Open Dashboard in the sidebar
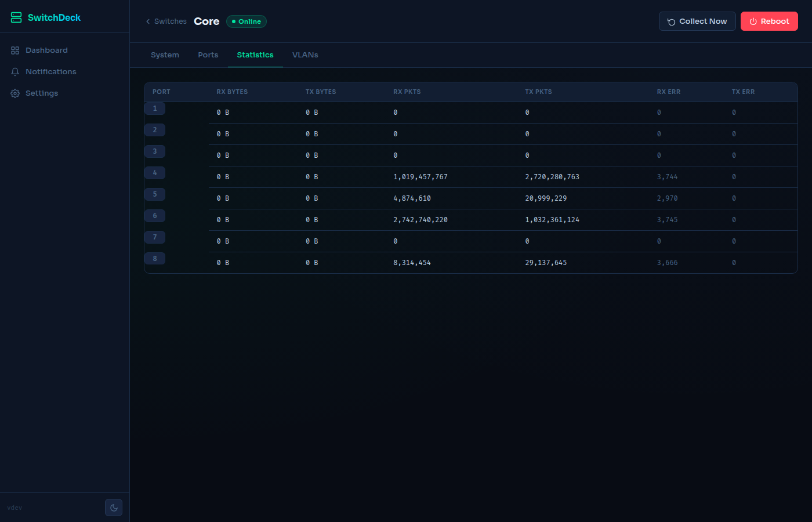Image resolution: width=812 pixels, height=522 pixels. click(x=64, y=50)
